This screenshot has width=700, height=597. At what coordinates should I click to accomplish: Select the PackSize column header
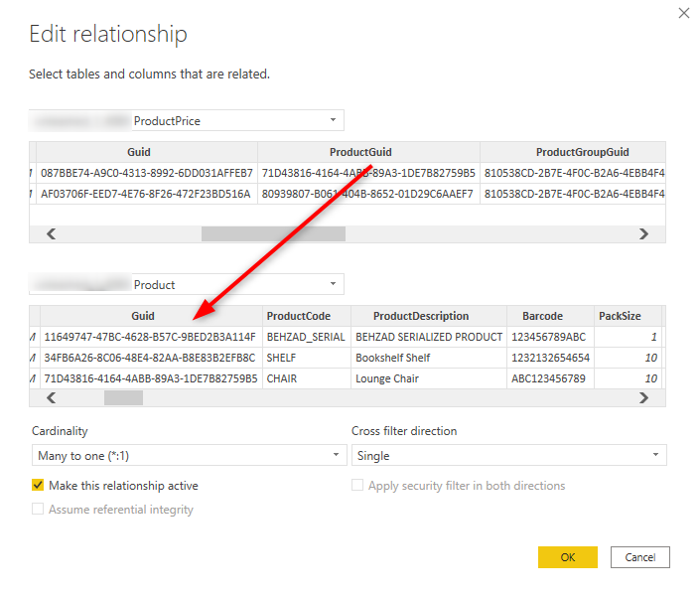click(628, 316)
